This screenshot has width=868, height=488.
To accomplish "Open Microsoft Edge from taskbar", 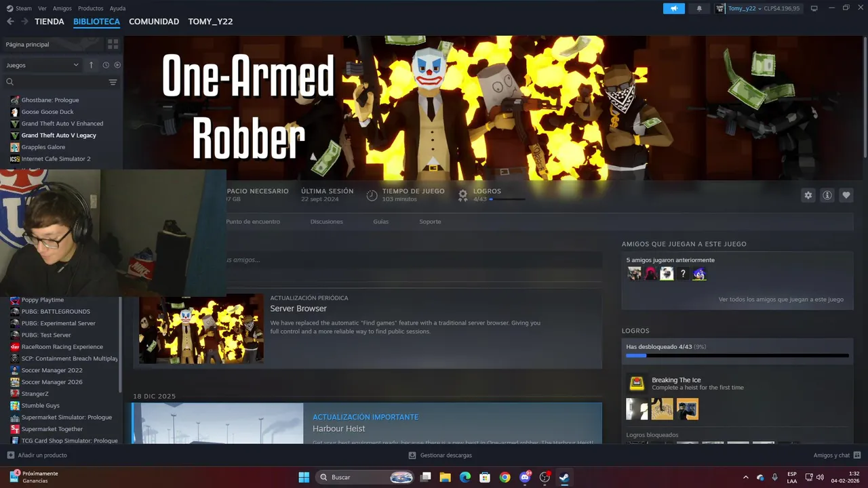I will click(x=465, y=477).
